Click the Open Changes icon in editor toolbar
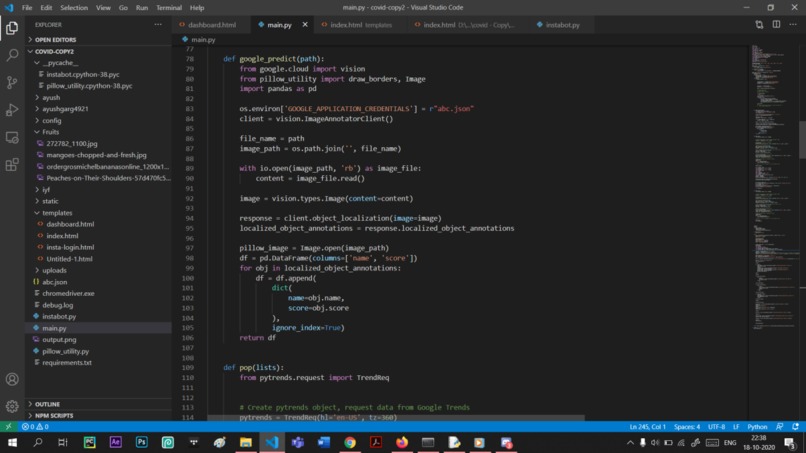Screen dimensions: 806x453 [x=759, y=25]
